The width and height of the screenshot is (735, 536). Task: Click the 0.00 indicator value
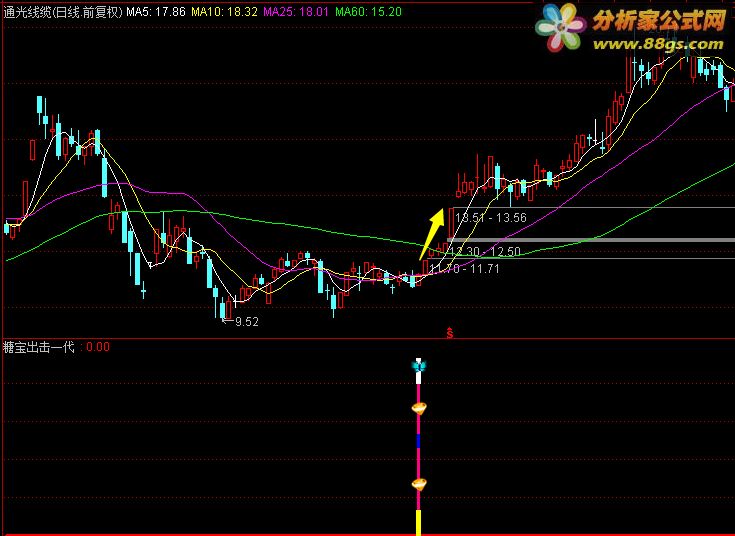coord(98,347)
